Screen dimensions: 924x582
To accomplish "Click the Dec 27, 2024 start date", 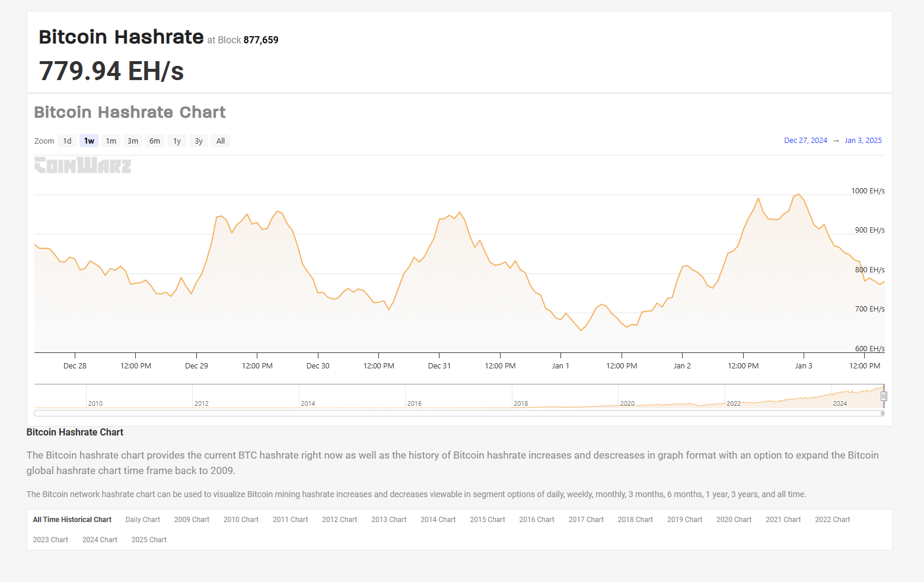I will tap(805, 141).
